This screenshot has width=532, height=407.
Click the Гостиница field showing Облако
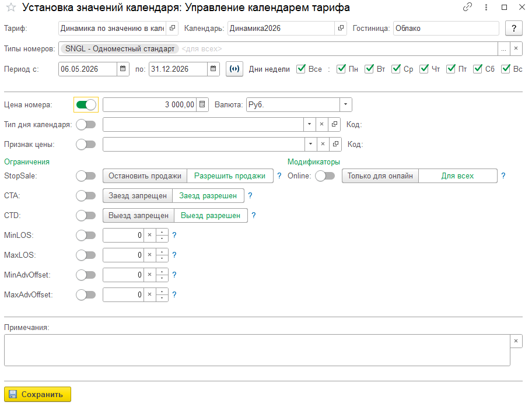tap(446, 28)
